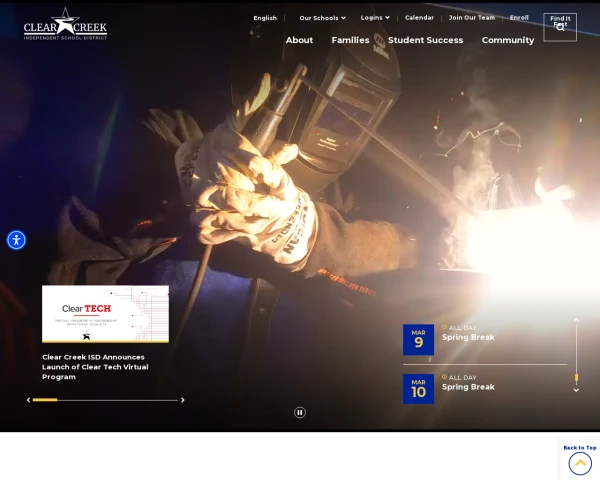Expand the Our Schools dropdown
Screen dimensions: 600x480
point(322,18)
